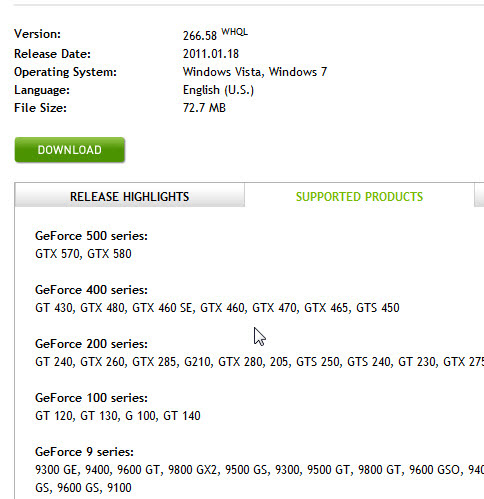This screenshot has width=484, height=499.
Task: Click the Version: label
Action: click(37, 34)
